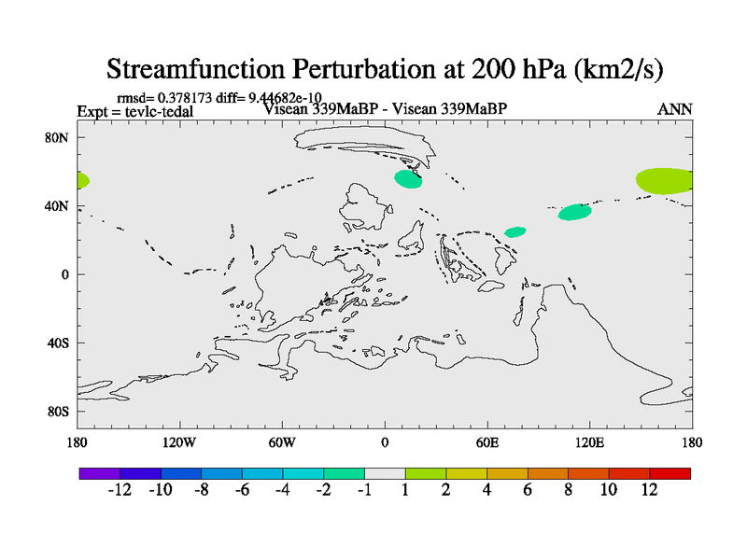Click the green blob near 60N, 15E
This screenshot has width=747, height=560.
point(408,178)
